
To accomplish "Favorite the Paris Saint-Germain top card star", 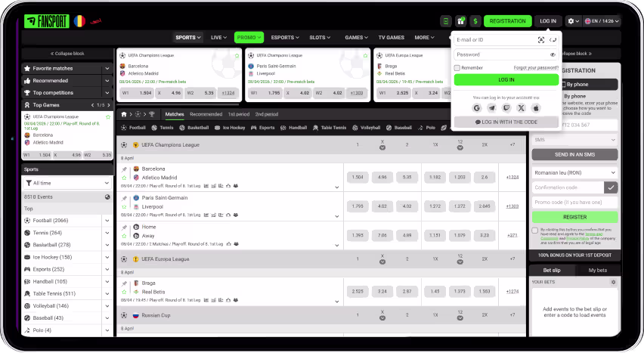I will [366, 55].
